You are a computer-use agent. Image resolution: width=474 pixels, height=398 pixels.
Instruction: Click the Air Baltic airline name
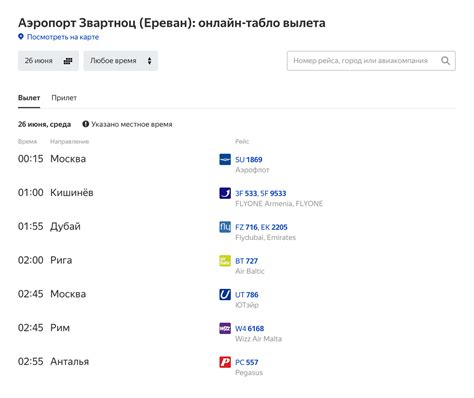point(250,271)
